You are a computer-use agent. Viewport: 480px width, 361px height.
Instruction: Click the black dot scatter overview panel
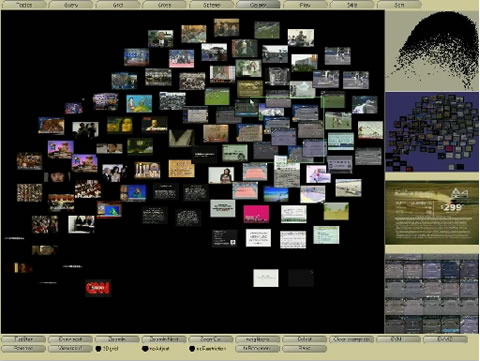tap(432, 51)
